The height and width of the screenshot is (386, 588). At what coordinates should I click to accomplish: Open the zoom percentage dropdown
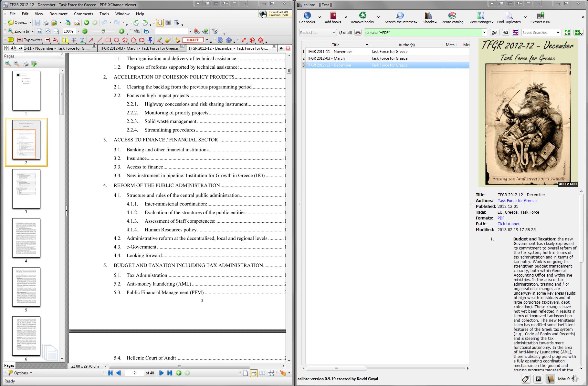coord(78,31)
